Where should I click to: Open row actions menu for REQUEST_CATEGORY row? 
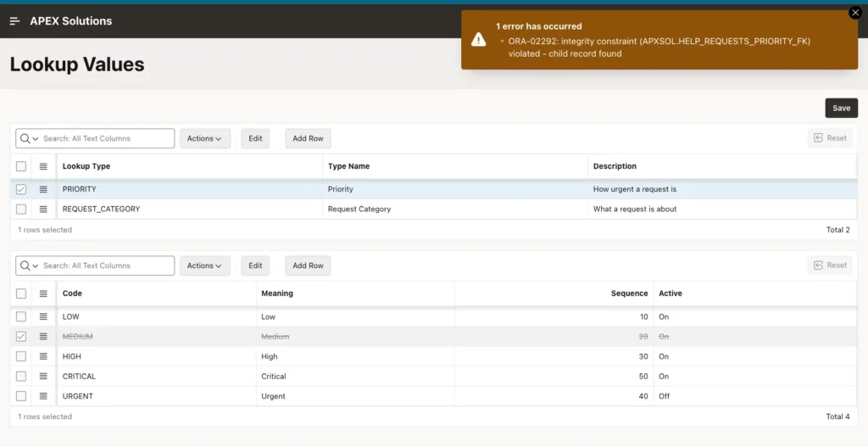[43, 210]
